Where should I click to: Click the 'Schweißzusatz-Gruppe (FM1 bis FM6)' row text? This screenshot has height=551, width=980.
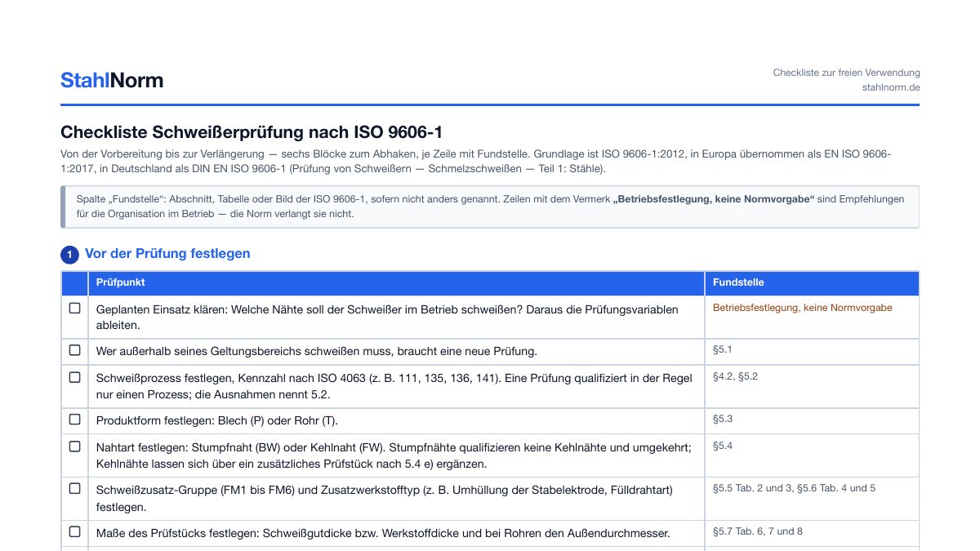tap(385, 498)
